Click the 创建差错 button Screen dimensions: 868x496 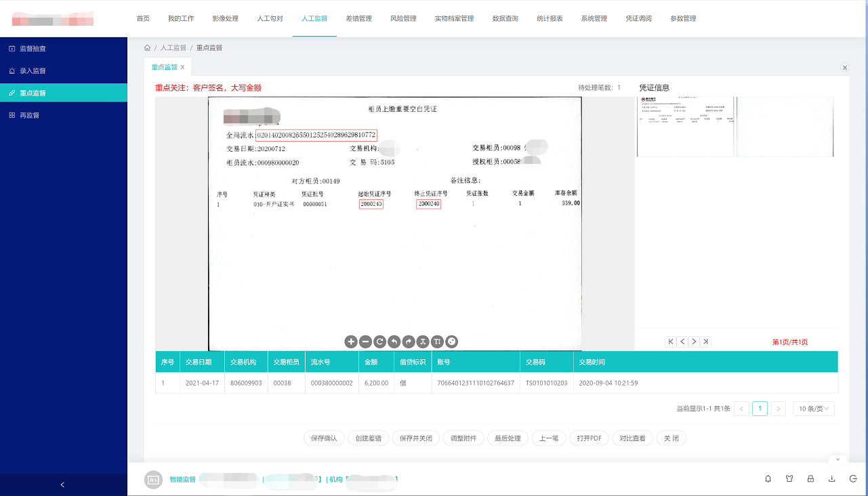pyautogui.click(x=369, y=438)
